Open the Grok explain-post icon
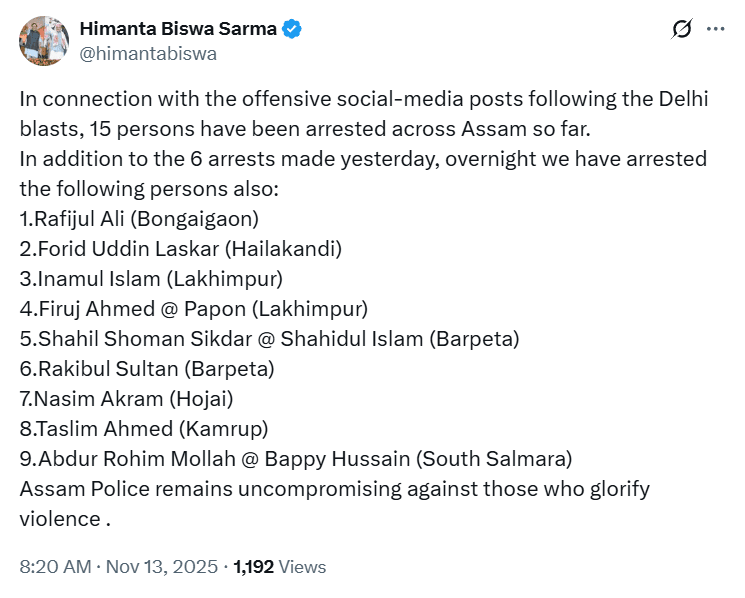Viewport: 745px width, 598px height. tap(681, 30)
